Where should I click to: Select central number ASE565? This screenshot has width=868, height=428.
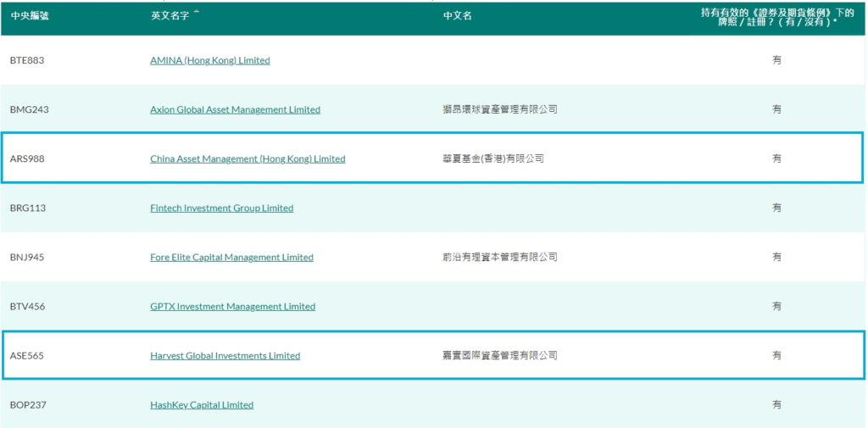pos(26,356)
